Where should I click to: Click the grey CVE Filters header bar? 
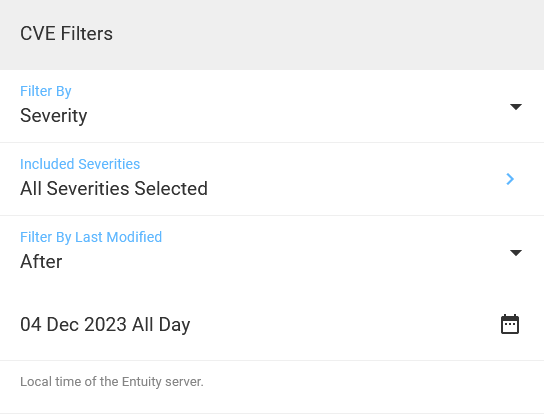272,35
